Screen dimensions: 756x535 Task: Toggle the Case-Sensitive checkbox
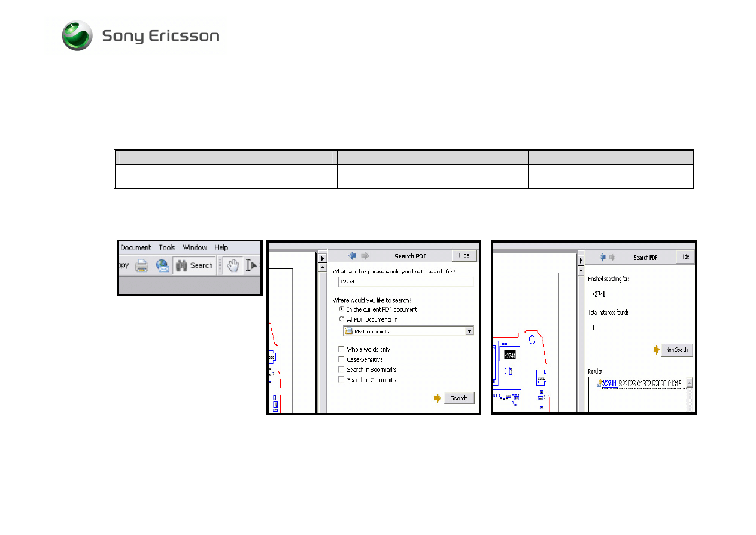pyautogui.click(x=341, y=359)
